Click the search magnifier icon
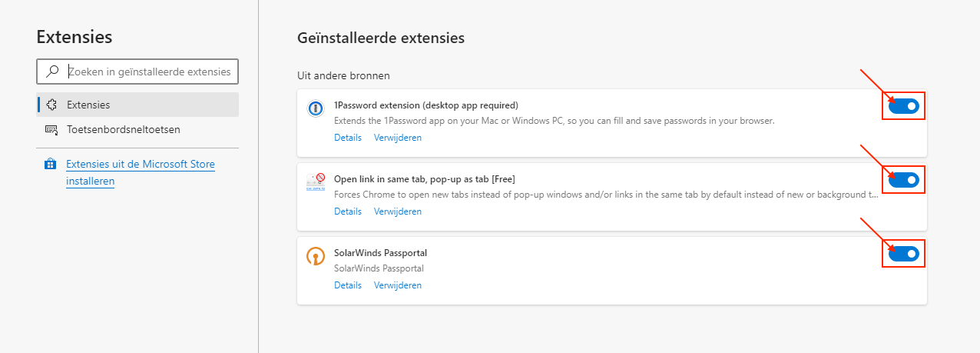Screen dimensions: 980x353 [52, 72]
